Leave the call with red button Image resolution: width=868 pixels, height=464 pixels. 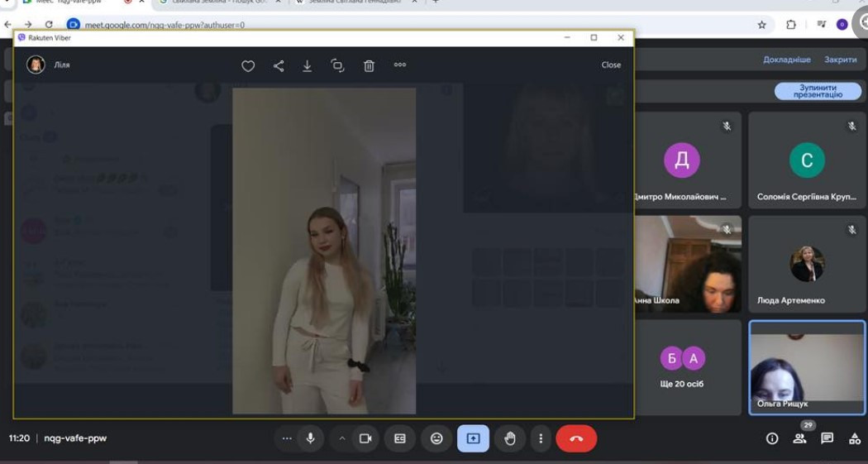tap(576, 438)
